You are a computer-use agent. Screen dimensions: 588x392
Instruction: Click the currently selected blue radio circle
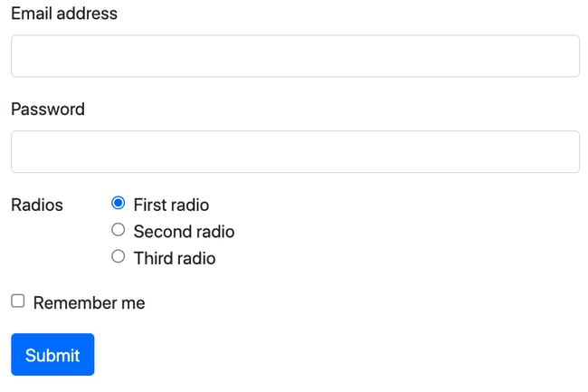coord(118,204)
